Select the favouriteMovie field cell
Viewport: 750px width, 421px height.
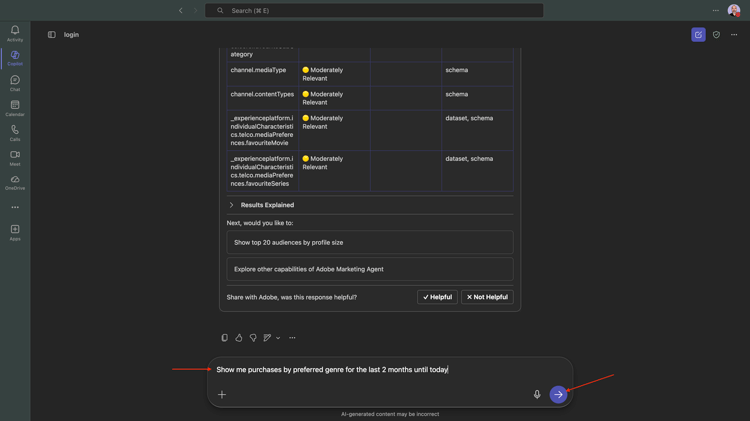[x=263, y=131]
